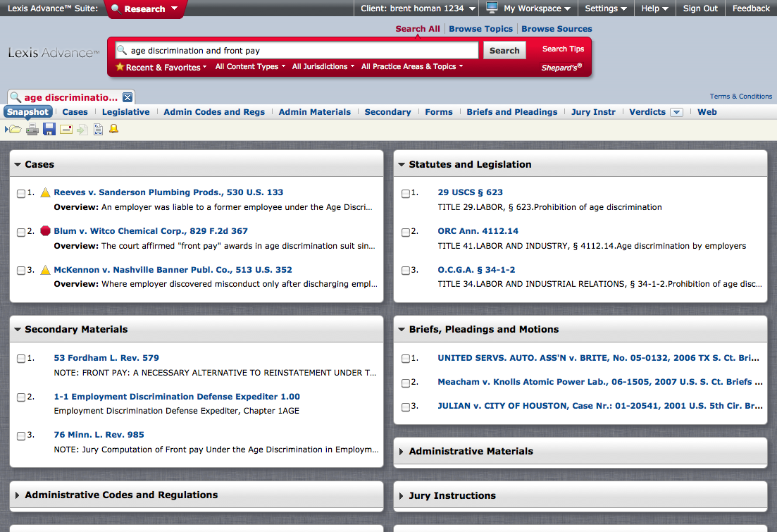
Task: Click the gold star next to Recent & Favorites
Action: pyautogui.click(x=120, y=66)
